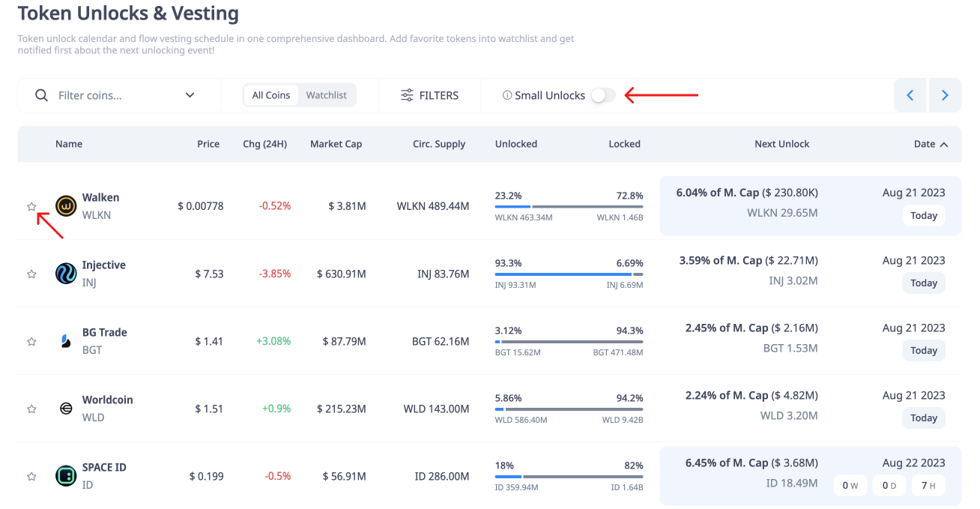The image size is (980, 509).
Task: Click the Next Unlock column header
Action: (782, 144)
